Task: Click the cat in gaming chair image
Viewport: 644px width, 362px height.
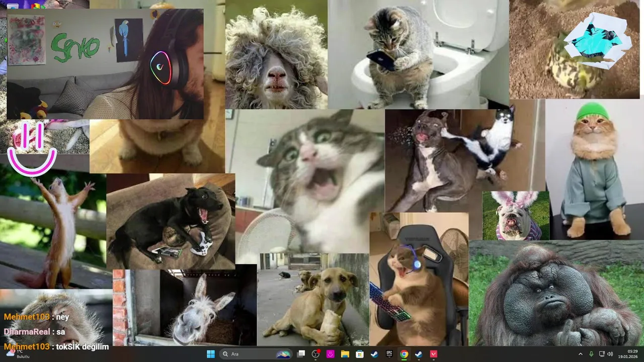Action: [419, 279]
